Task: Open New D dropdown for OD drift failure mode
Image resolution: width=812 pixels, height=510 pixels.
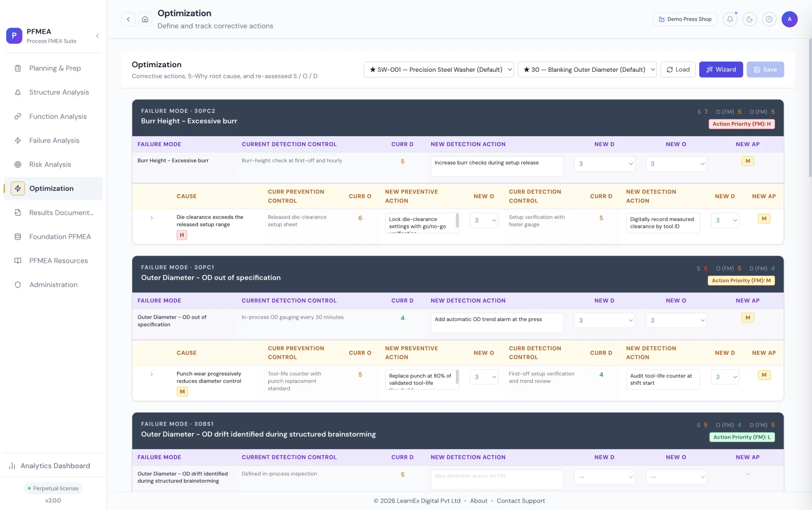Action: tap(604, 477)
